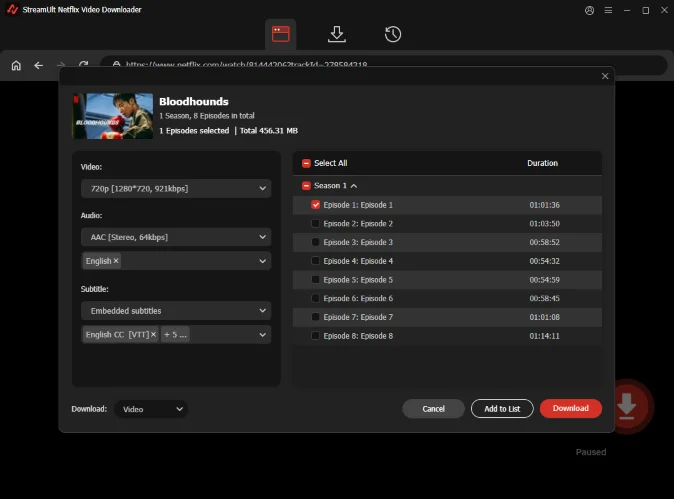Viewport: 674px width, 499px height.
Task: Check the Episode 8 checkbox
Action: (316, 336)
